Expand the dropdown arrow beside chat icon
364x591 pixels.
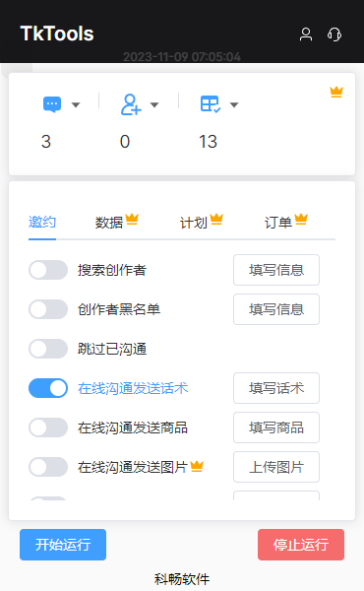(x=76, y=104)
